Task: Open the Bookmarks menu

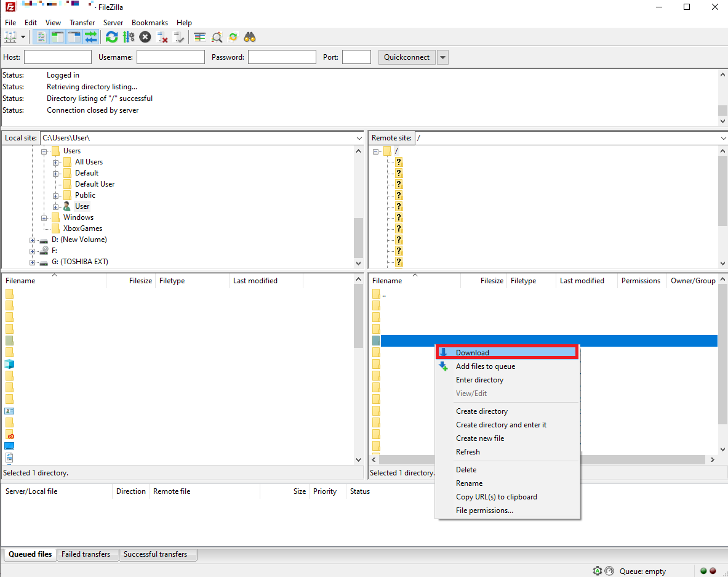Action: tap(150, 23)
